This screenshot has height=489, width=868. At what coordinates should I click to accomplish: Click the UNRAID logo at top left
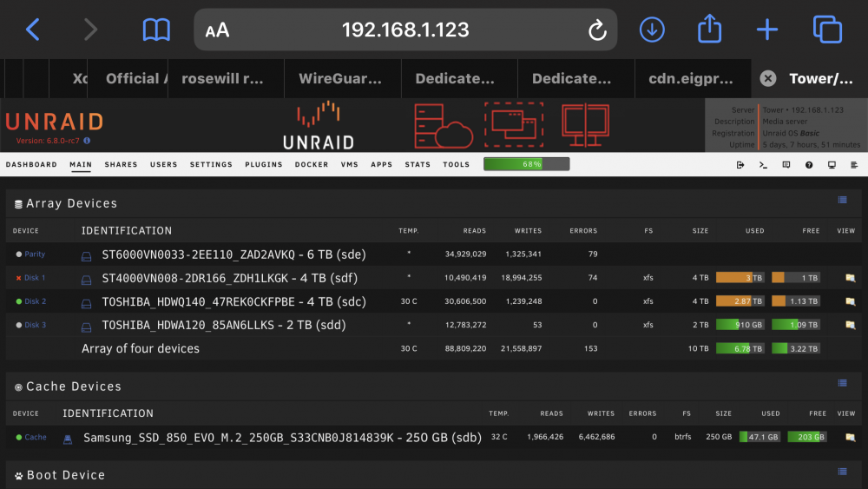coord(54,122)
